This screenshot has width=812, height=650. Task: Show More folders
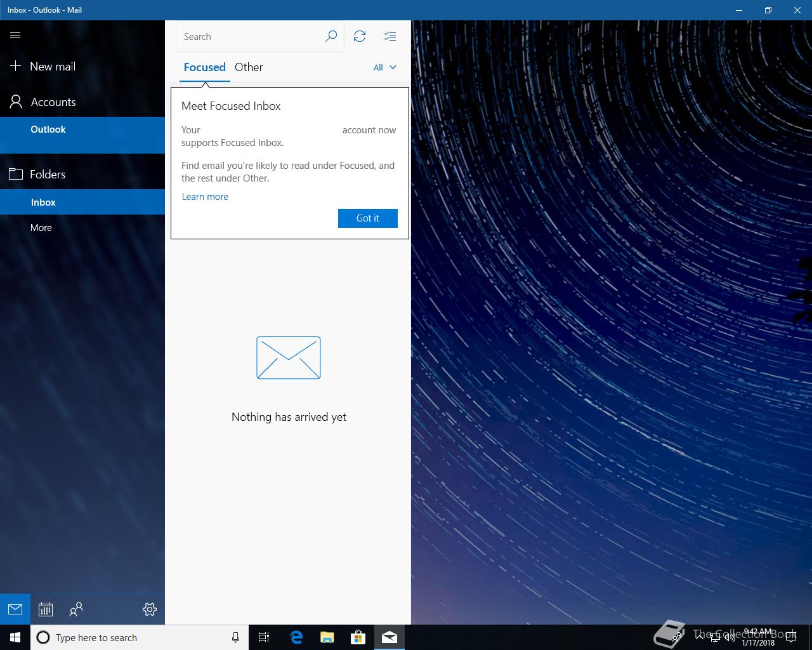pos(82,227)
